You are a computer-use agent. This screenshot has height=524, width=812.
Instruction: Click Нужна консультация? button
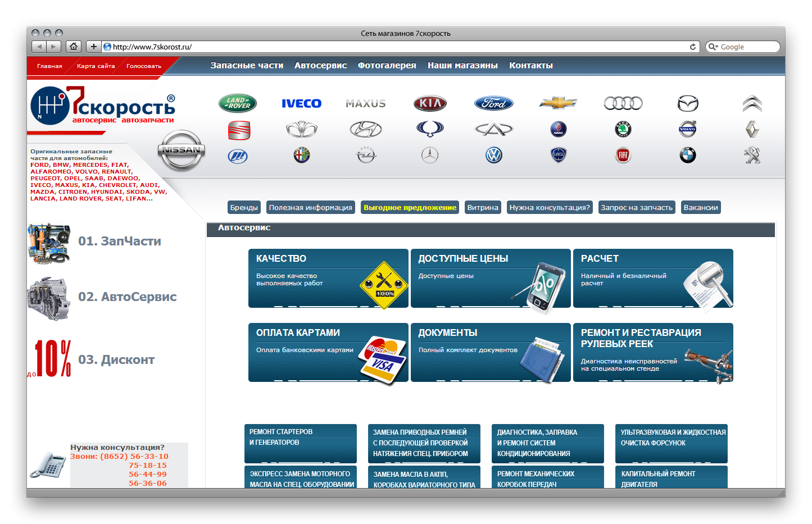[550, 207]
